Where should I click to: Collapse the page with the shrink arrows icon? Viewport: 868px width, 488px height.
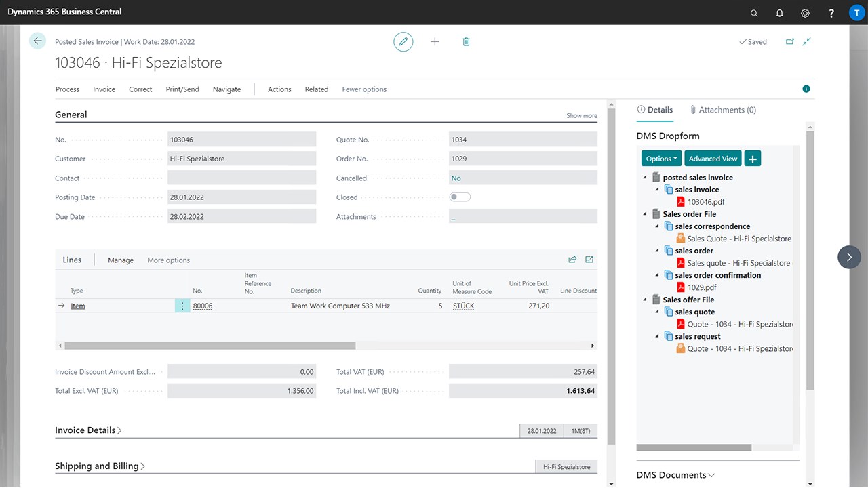807,42
